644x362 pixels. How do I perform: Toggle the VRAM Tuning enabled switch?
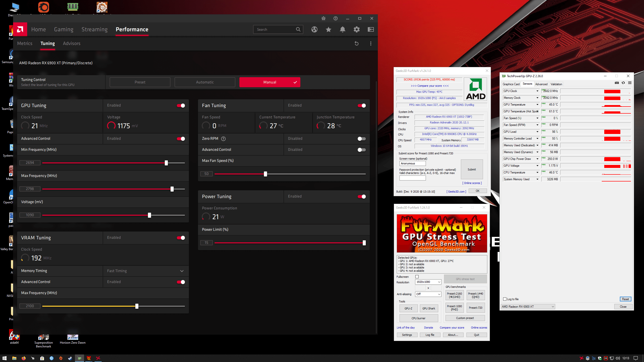[x=181, y=238]
